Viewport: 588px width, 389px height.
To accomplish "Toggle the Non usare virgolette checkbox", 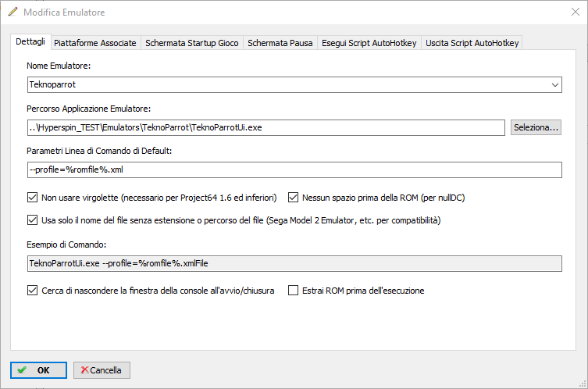I will tap(32, 198).
